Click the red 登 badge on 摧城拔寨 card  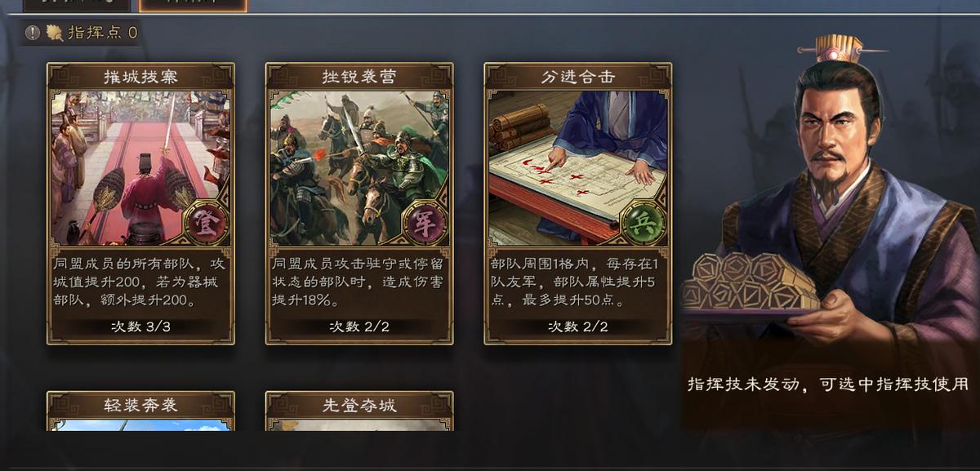(x=206, y=224)
